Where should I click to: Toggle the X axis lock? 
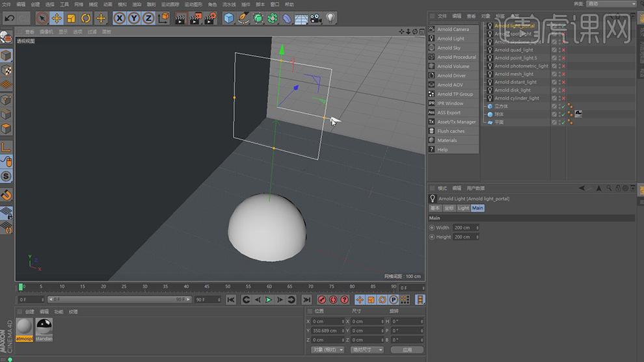point(120,18)
